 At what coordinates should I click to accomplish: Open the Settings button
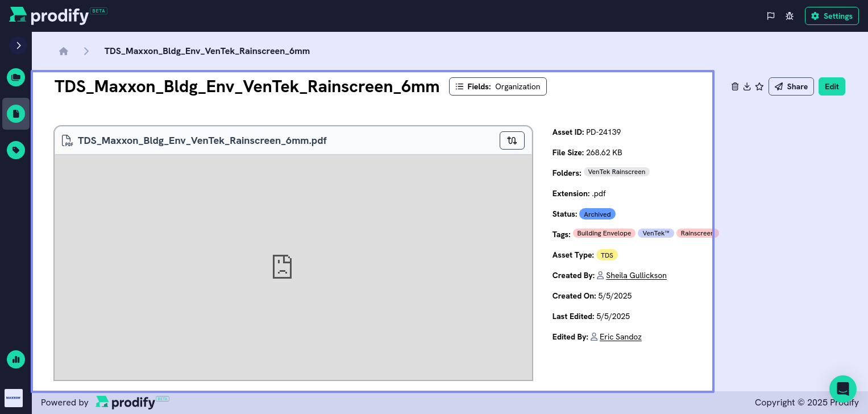(x=832, y=16)
